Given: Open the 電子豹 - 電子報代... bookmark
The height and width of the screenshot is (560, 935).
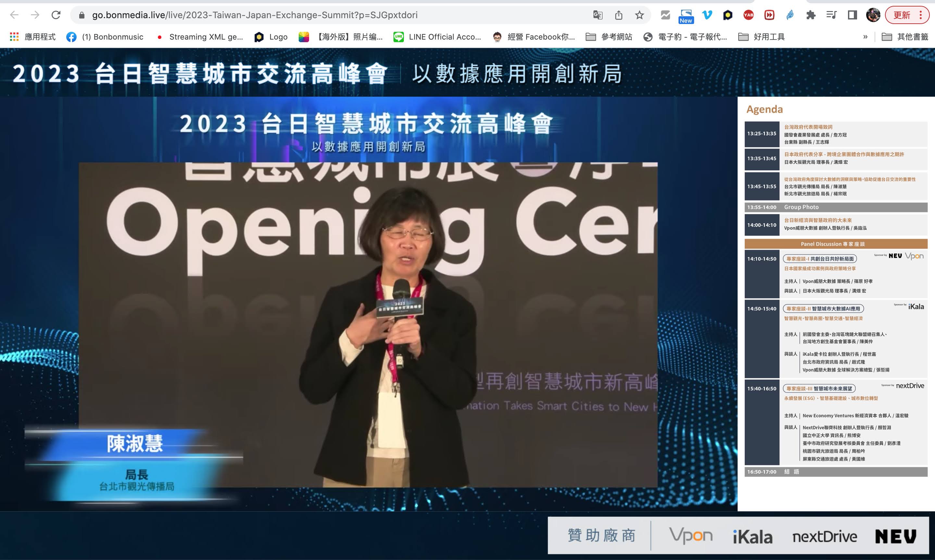Looking at the screenshot, I should coord(685,37).
